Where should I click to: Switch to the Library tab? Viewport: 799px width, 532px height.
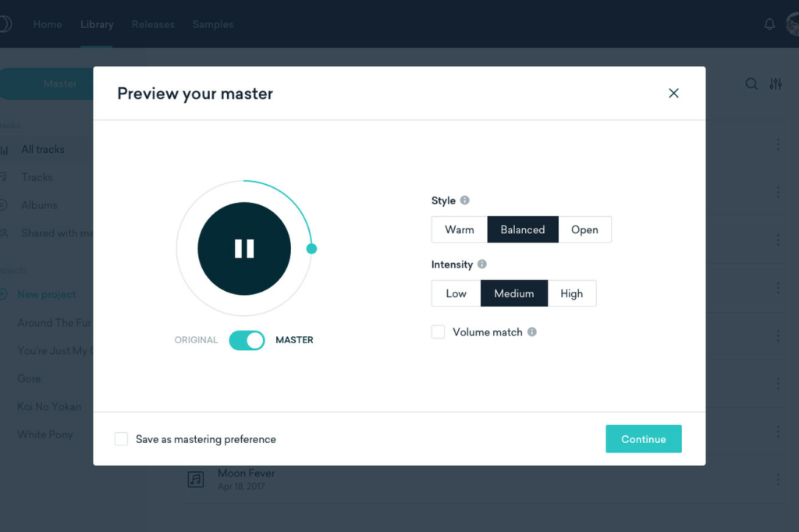pyautogui.click(x=97, y=24)
